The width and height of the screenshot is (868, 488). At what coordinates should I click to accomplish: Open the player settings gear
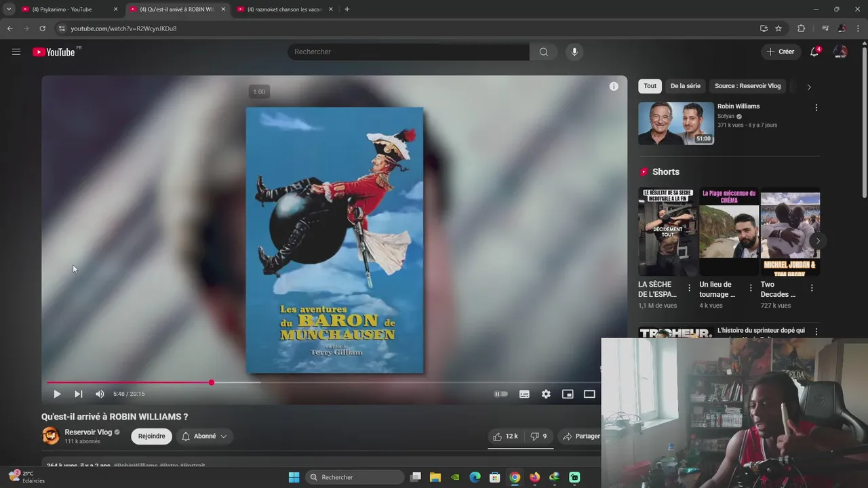point(546,394)
